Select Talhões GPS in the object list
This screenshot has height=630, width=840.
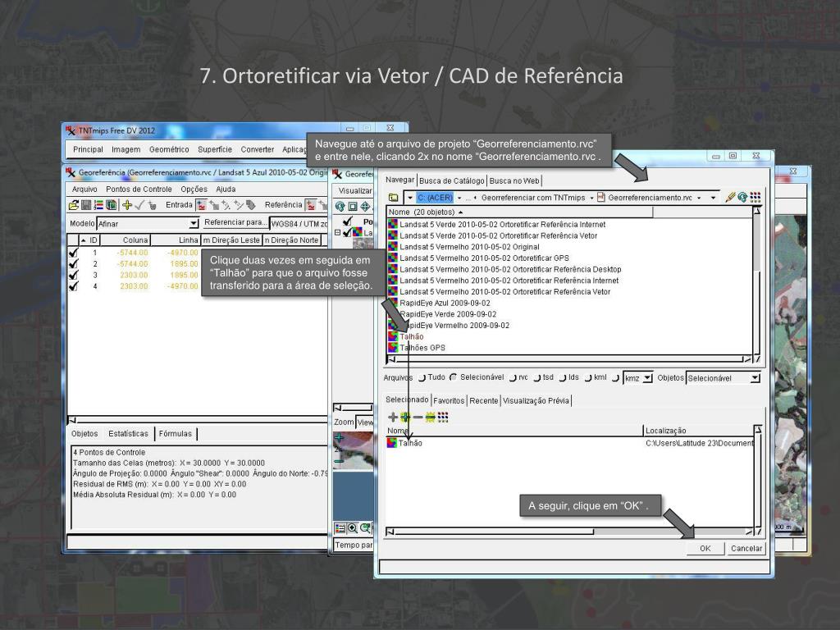[x=422, y=348]
